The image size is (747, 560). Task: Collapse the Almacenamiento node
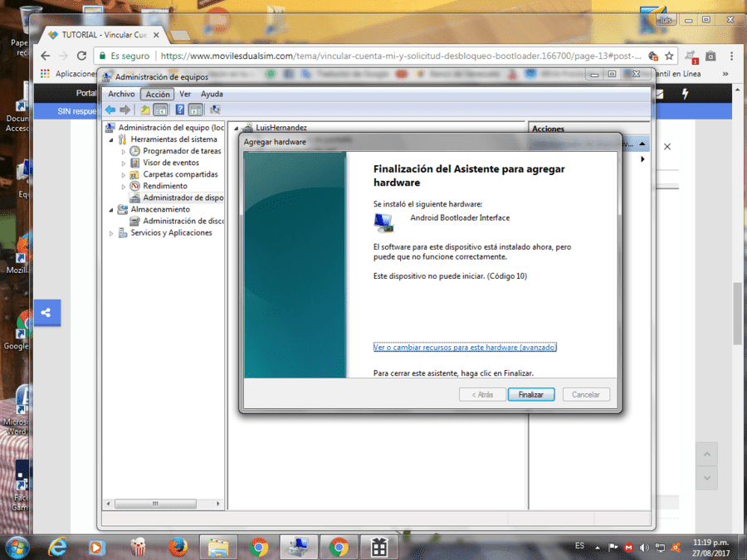pos(111,210)
